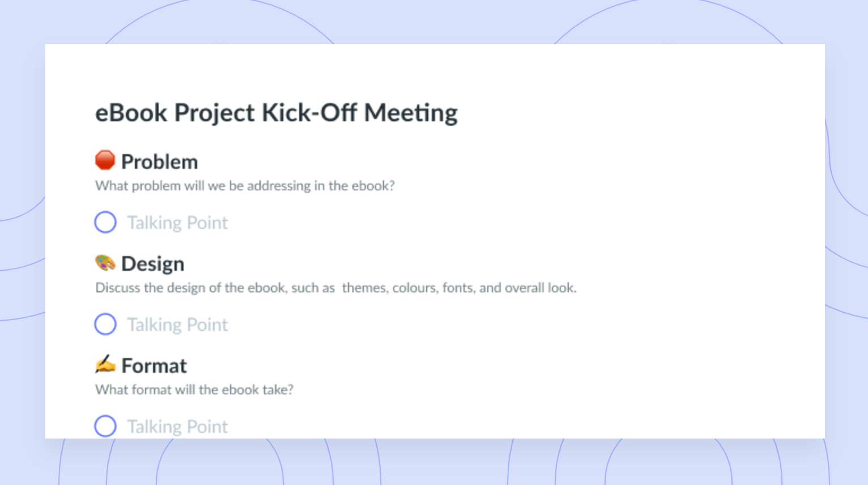Select the Problem section heading
The width and height of the screenshot is (868, 485).
tap(160, 161)
